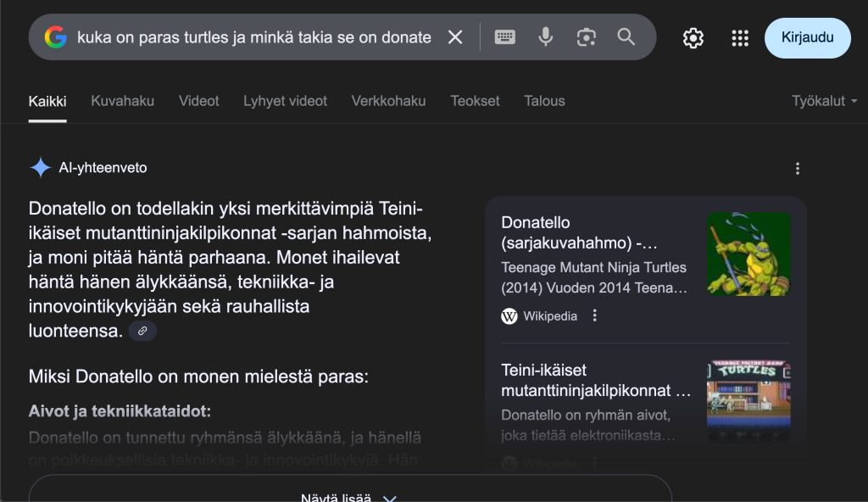Click Wikipedia source label under Donatello card

pos(549,315)
